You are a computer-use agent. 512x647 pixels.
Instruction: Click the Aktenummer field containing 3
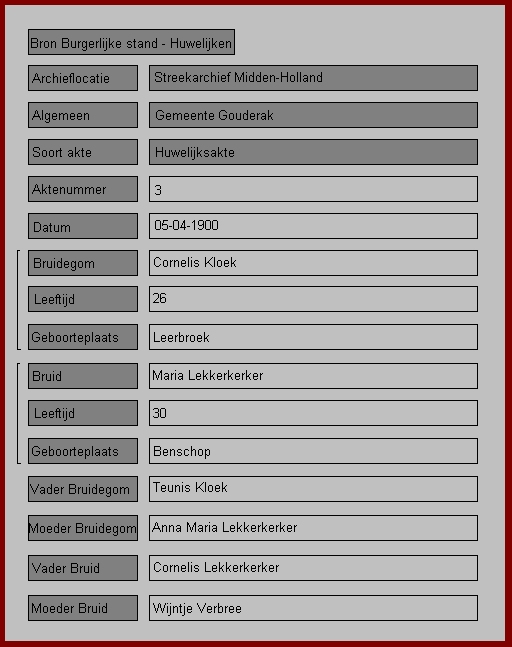pos(313,189)
